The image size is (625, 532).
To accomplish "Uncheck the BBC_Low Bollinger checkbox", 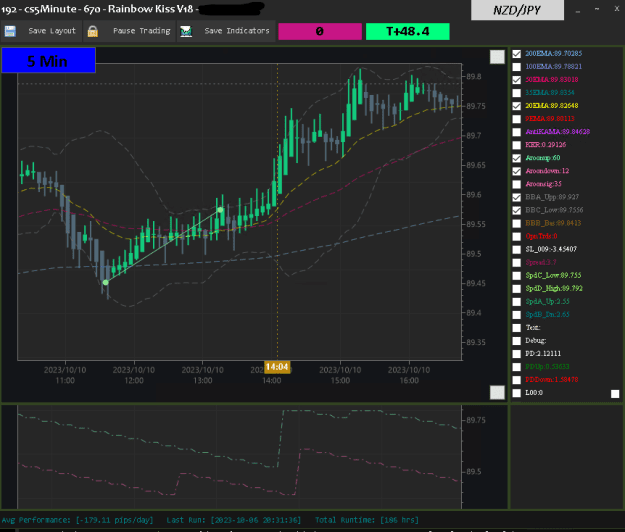I will [x=517, y=210].
